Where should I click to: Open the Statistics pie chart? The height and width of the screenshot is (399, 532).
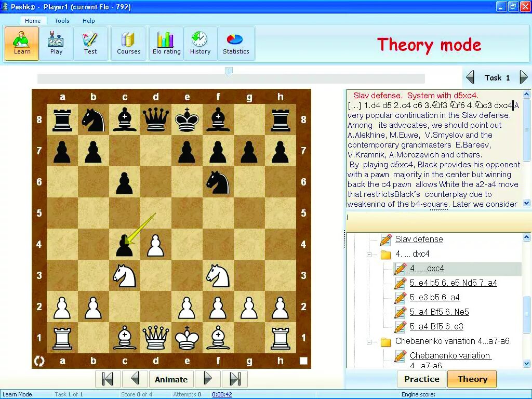click(236, 44)
